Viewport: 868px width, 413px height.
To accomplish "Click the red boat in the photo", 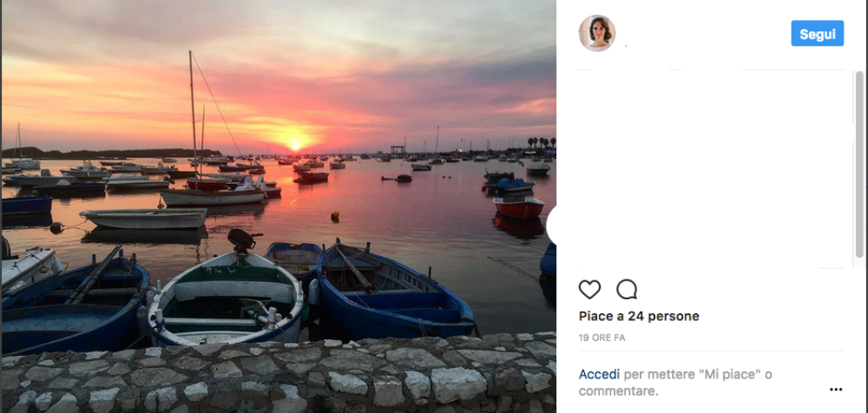I will [x=518, y=208].
